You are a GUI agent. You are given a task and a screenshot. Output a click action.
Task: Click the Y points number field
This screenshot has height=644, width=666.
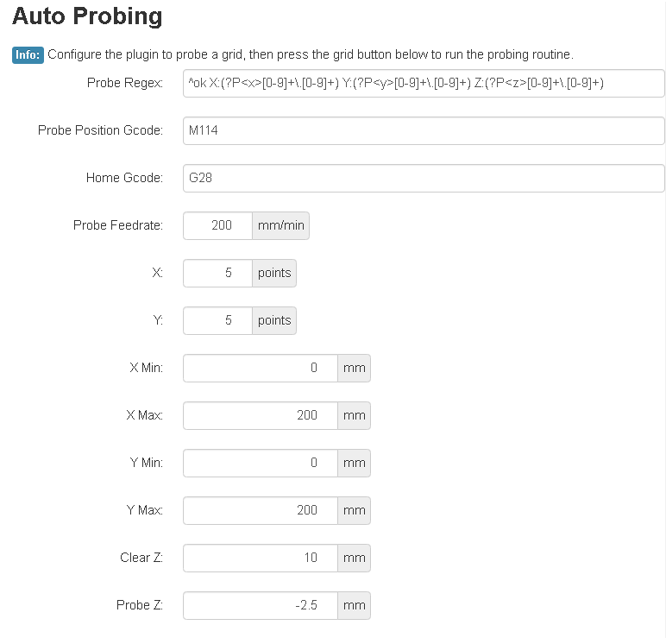click(x=218, y=320)
